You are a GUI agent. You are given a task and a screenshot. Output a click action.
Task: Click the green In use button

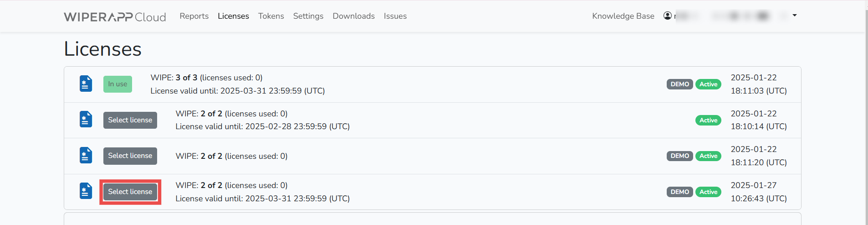[x=117, y=84]
